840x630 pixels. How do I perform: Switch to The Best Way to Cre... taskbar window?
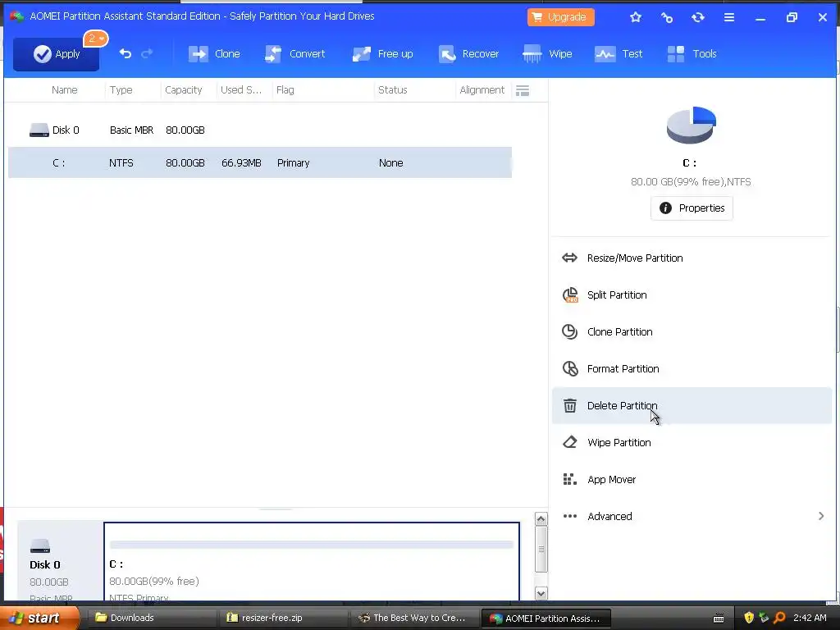point(414,618)
